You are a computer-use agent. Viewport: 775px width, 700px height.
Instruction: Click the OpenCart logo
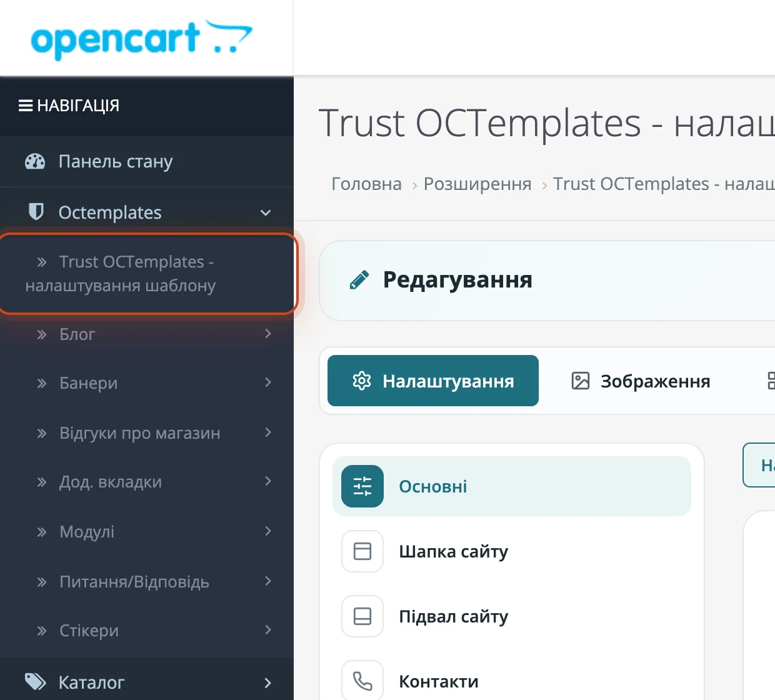pyautogui.click(x=142, y=39)
